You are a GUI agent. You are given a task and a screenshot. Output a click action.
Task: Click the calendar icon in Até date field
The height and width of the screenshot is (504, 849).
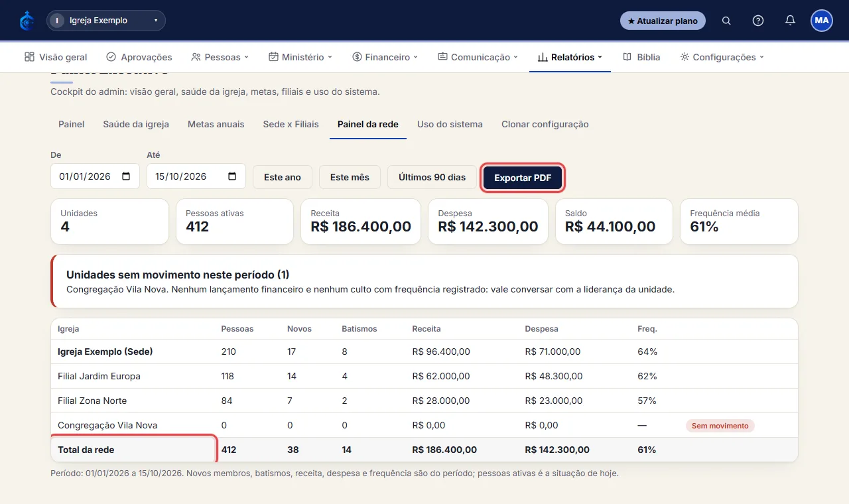pos(232,176)
